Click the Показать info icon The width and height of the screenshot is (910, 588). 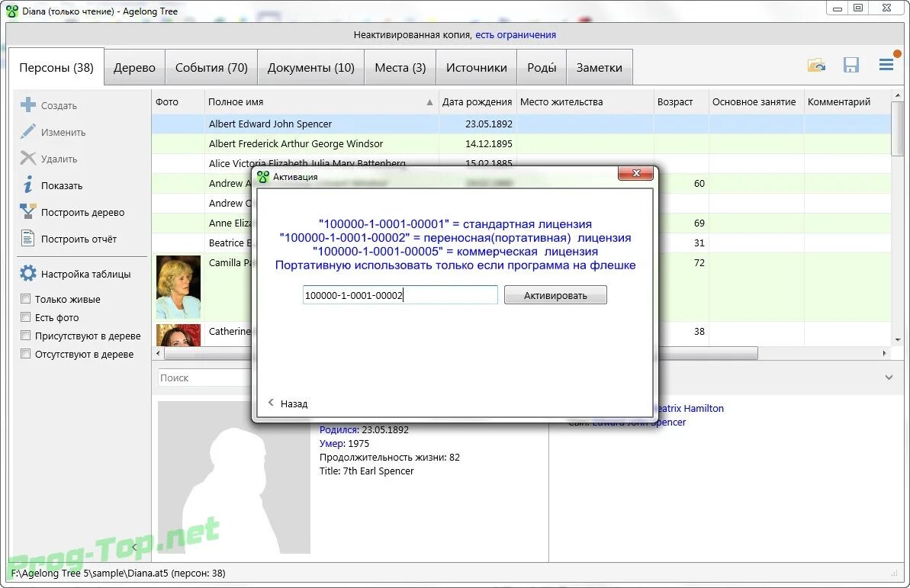[x=28, y=185]
